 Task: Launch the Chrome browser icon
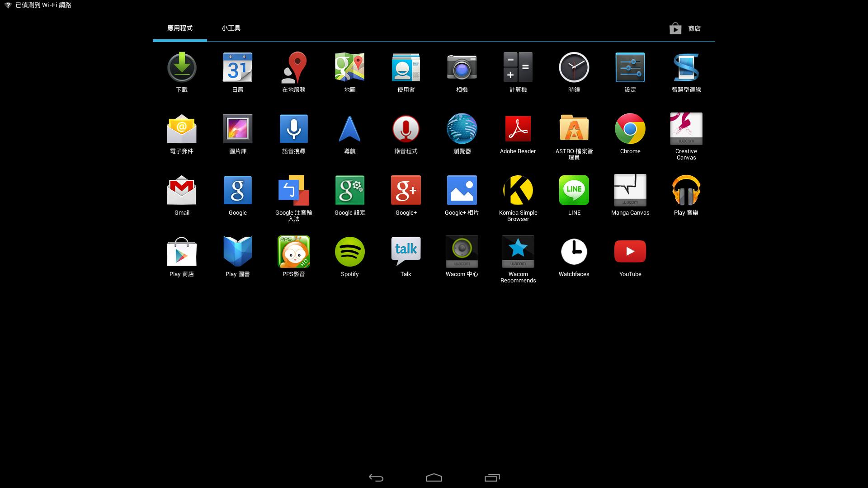[630, 129]
